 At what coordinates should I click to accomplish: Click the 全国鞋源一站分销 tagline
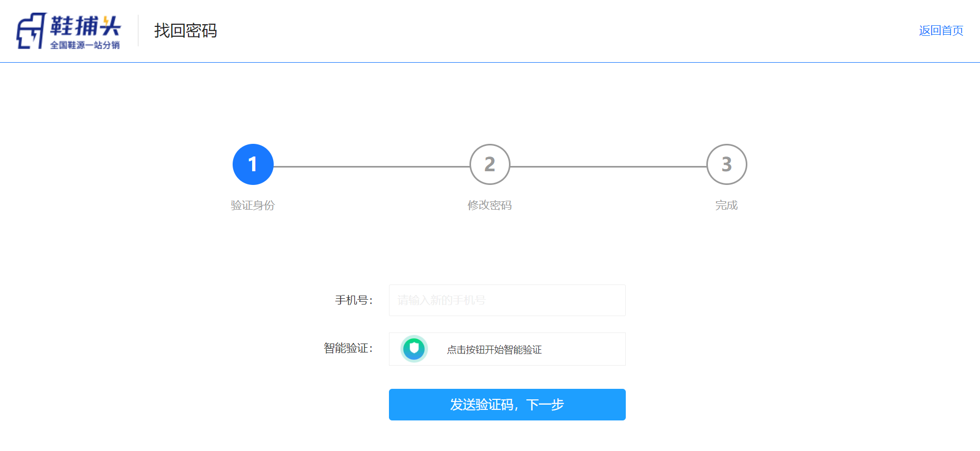(85, 45)
